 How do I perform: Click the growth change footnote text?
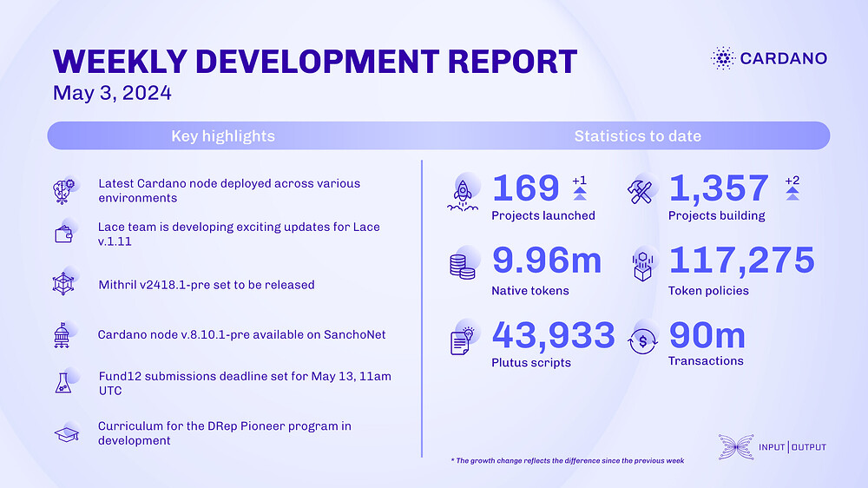coord(568,461)
